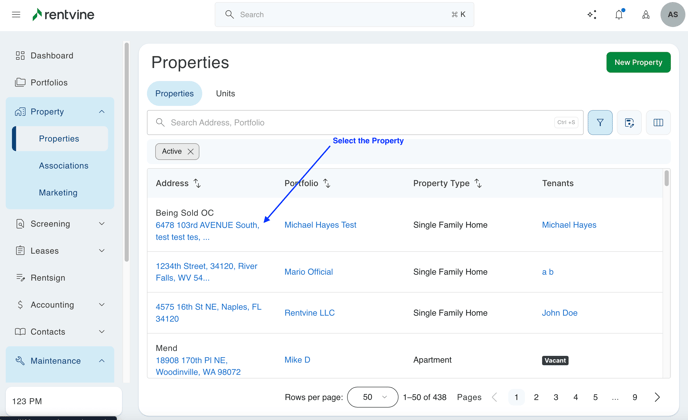
Task: Click the AI sparkle icon in header
Action: (592, 15)
